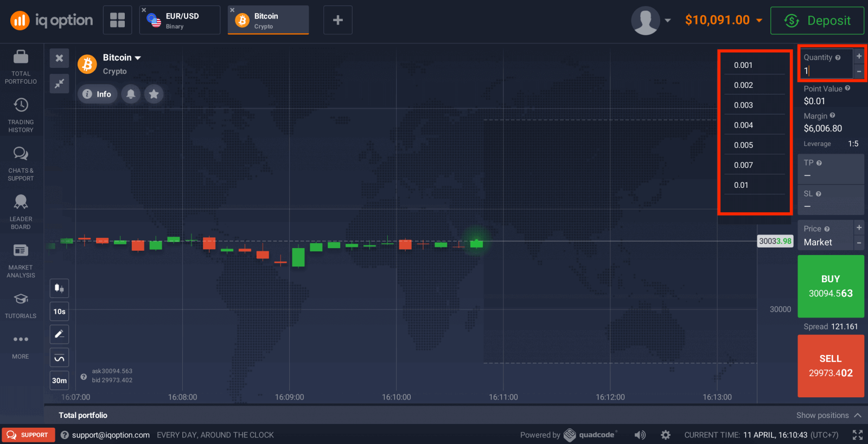Click the Quantity input field
The width and height of the screenshot is (868, 444).
826,64
